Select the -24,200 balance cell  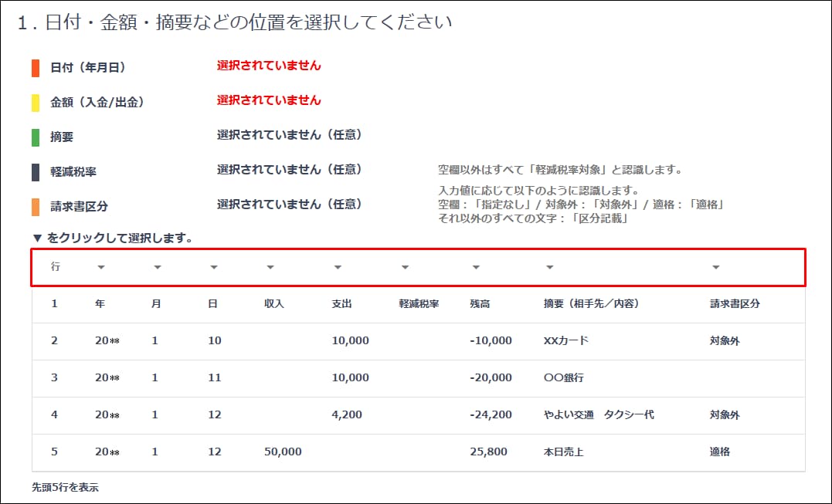pyautogui.click(x=491, y=415)
